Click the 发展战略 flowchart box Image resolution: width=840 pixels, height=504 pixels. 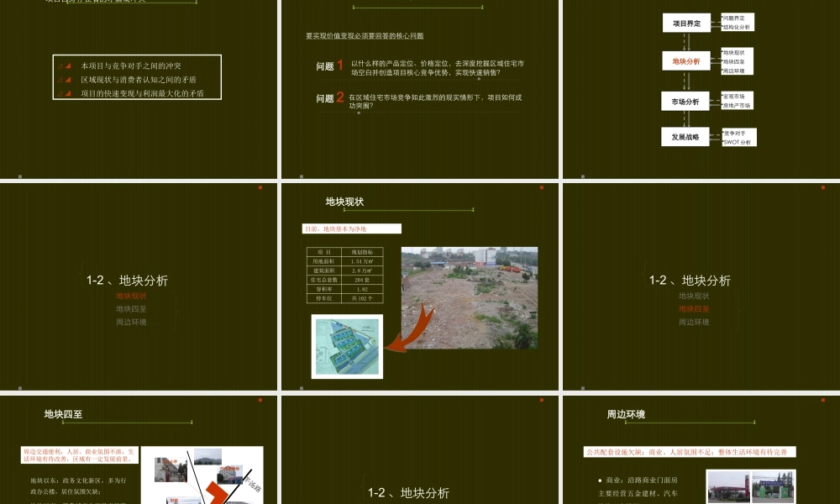tap(685, 137)
